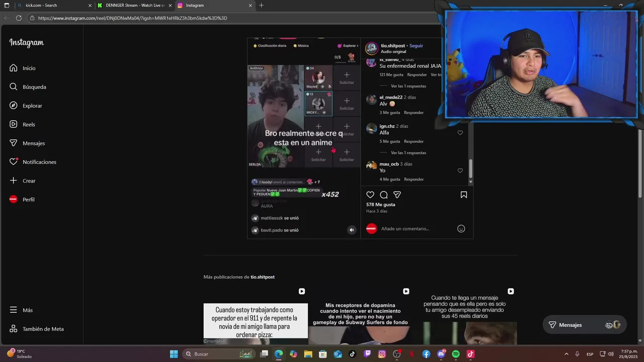This screenshot has height=362, width=644.
Task: Open Búsqueda magnifier icon in sidebar
Action: [14, 86]
